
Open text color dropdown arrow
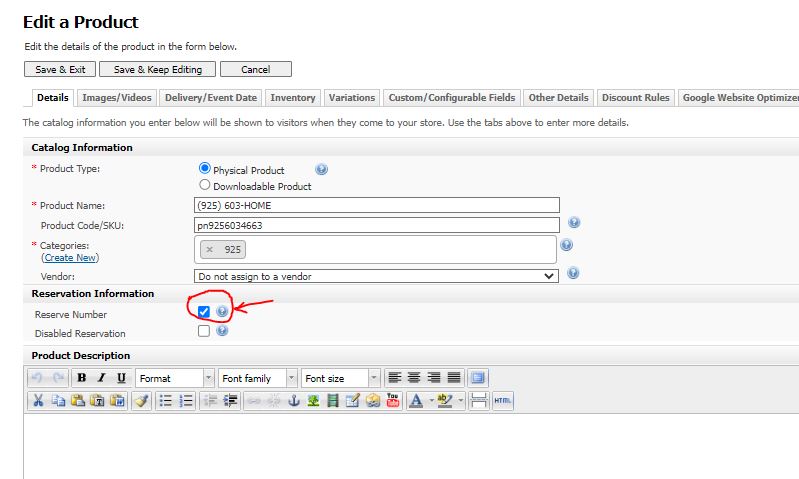tap(431, 401)
